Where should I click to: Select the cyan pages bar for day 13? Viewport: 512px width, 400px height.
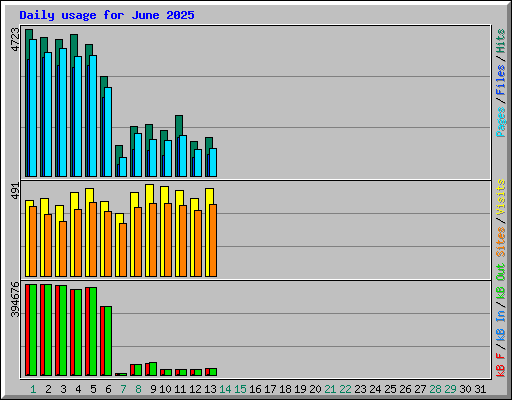tap(213, 162)
